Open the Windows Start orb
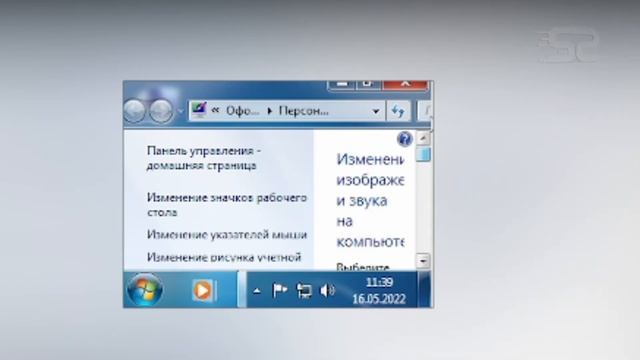This screenshot has width=640, height=360. pos(144,289)
